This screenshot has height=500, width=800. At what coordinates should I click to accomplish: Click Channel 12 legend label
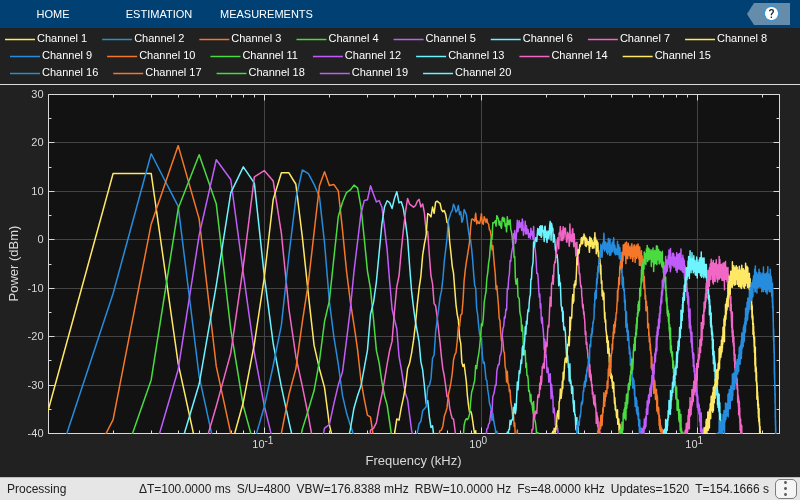(373, 55)
